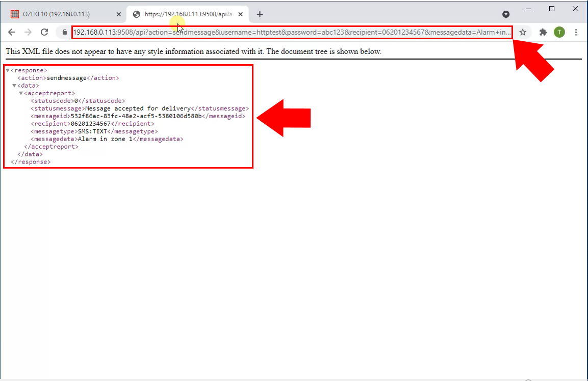Click the OZEKI 10 tab favicon

(x=15, y=14)
